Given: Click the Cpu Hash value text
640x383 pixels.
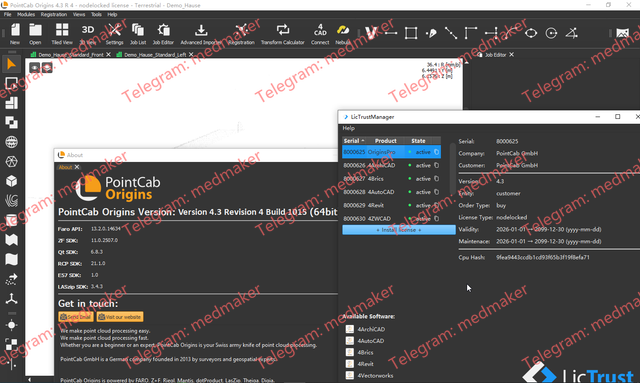Looking at the screenshot, I should click(542, 257).
